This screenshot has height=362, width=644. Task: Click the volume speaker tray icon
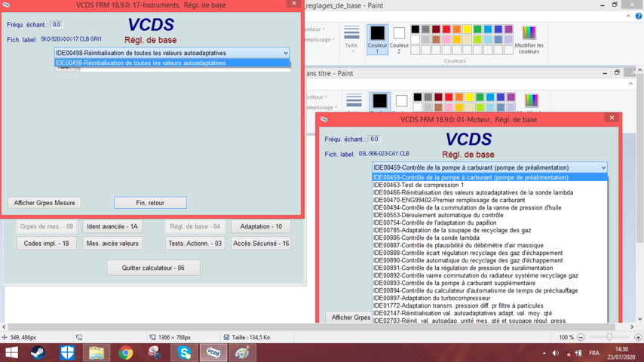555,354
